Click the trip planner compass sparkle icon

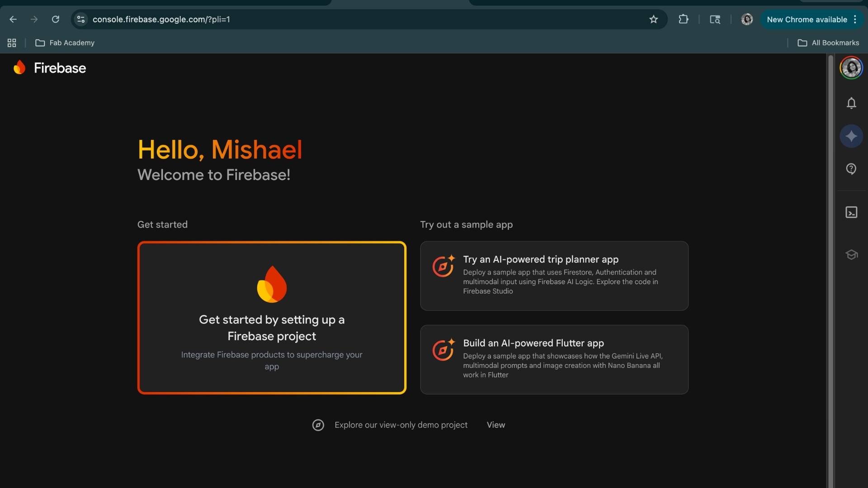click(x=443, y=266)
